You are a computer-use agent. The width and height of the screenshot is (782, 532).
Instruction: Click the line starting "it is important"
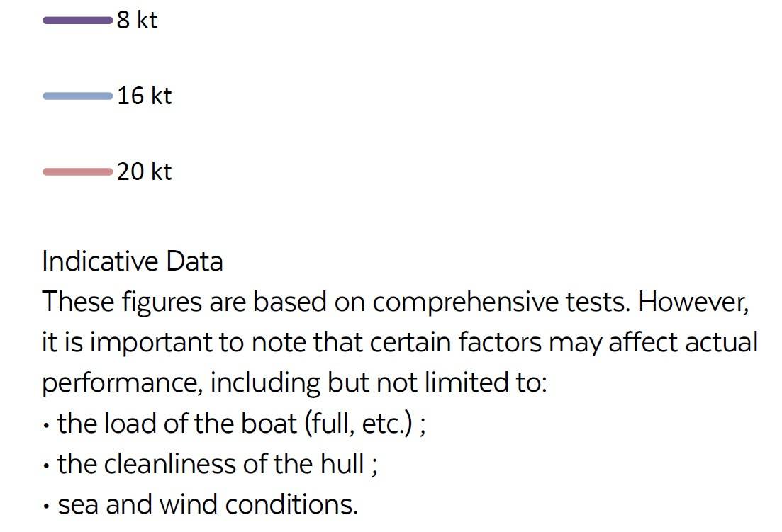coord(400,343)
